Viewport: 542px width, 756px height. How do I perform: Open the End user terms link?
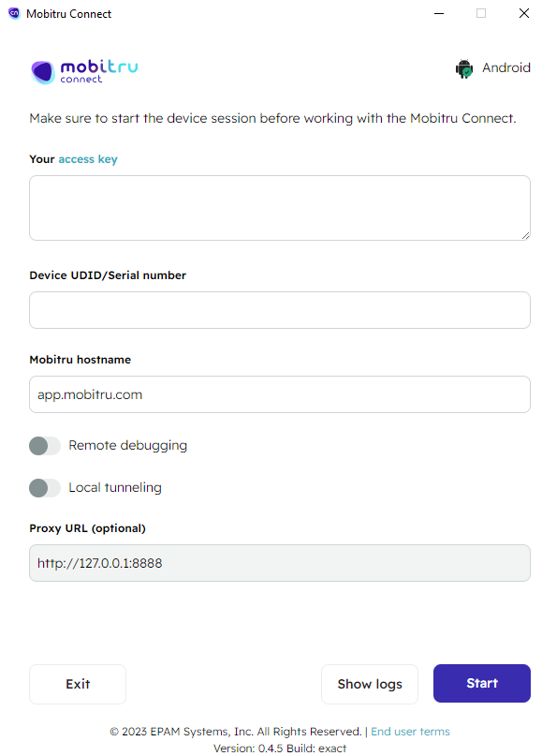click(x=410, y=732)
